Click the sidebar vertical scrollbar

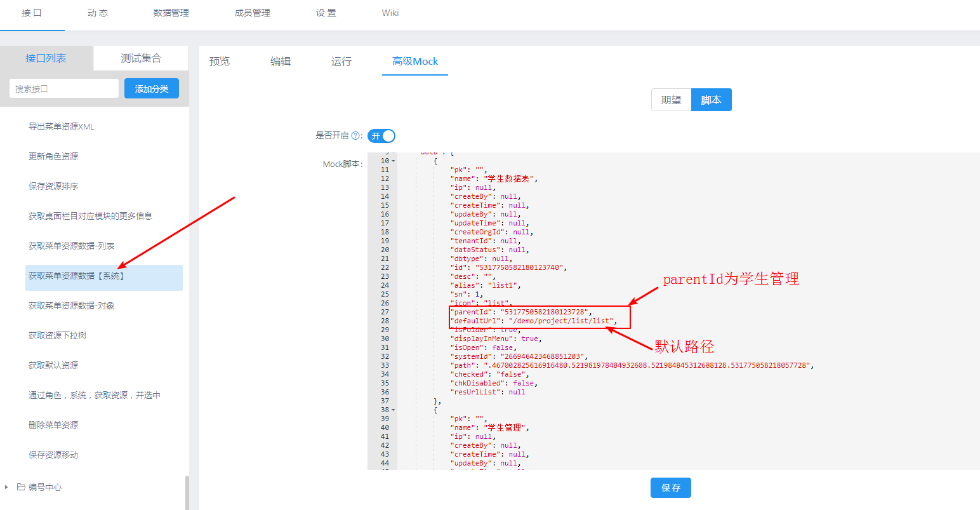(187, 492)
